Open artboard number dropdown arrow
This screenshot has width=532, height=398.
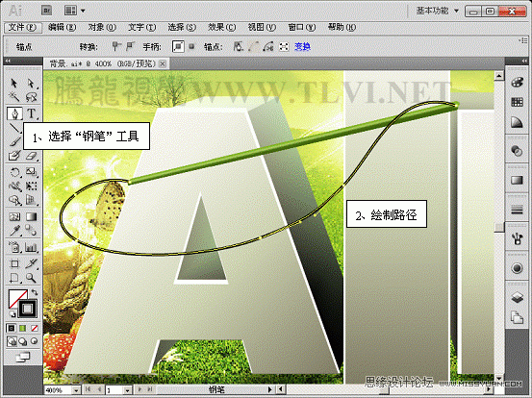127,390
